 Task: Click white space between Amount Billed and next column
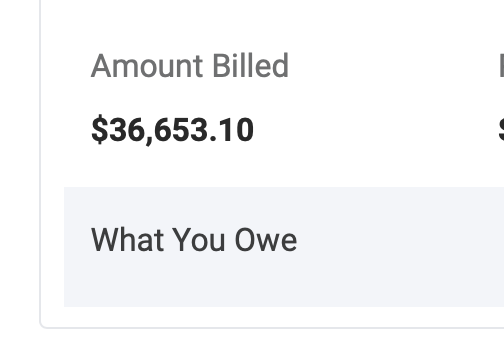(393, 67)
